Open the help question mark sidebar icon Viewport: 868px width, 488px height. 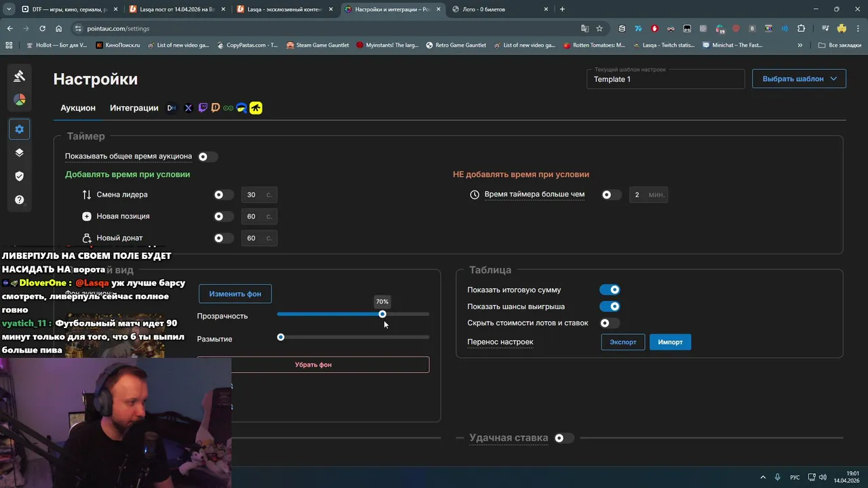(19, 200)
